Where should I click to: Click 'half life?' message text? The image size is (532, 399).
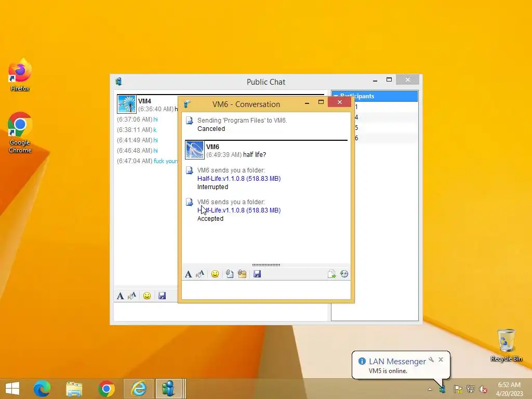click(255, 155)
